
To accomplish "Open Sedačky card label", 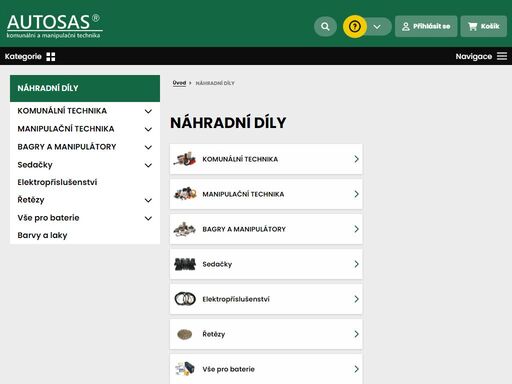I will click(217, 264).
